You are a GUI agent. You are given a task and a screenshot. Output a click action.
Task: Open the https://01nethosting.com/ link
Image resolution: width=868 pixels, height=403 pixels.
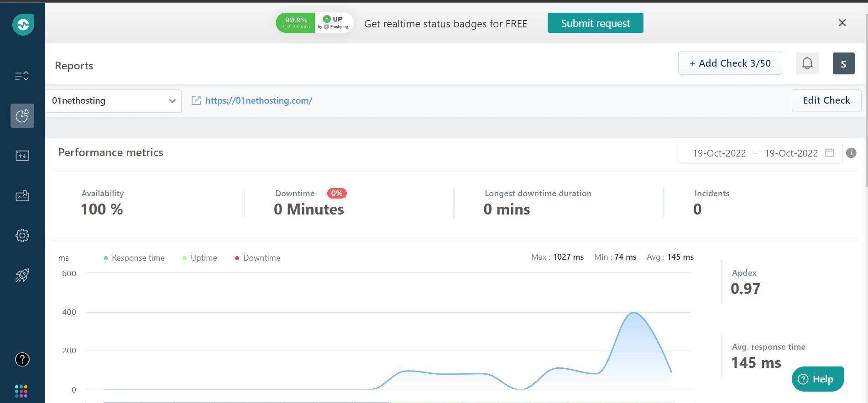pyautogui.click(x=259, y=100)
